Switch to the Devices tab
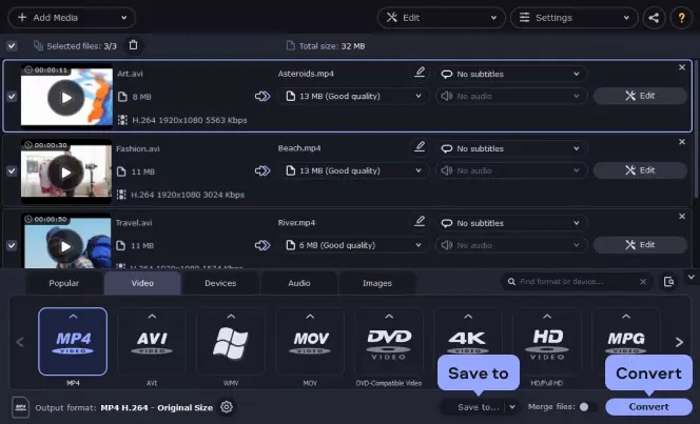Image resolution: width=700 pixels, height=424 pixels. 220,283
